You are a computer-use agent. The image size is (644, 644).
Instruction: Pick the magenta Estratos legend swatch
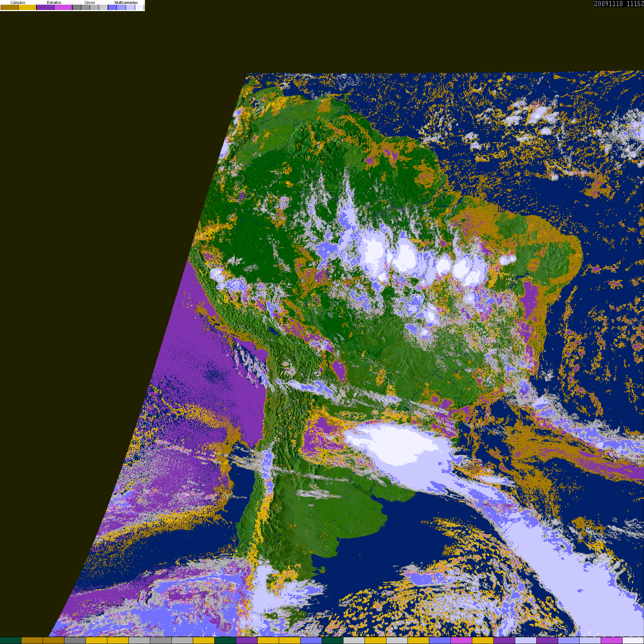(63, 8)
